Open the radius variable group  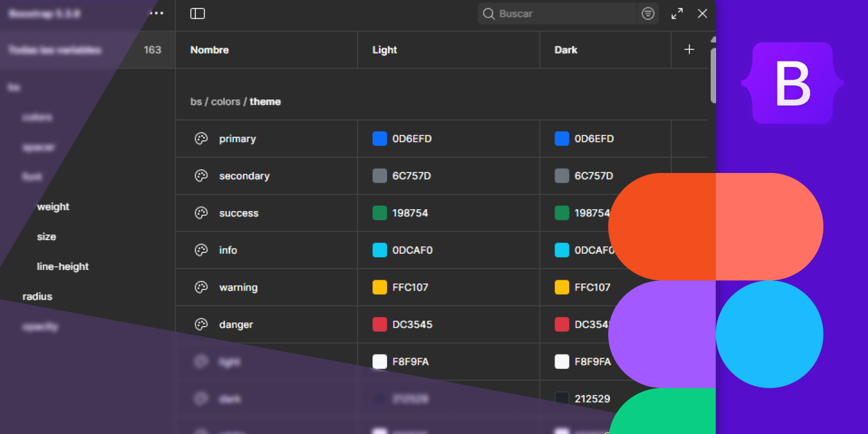(37, 297)
